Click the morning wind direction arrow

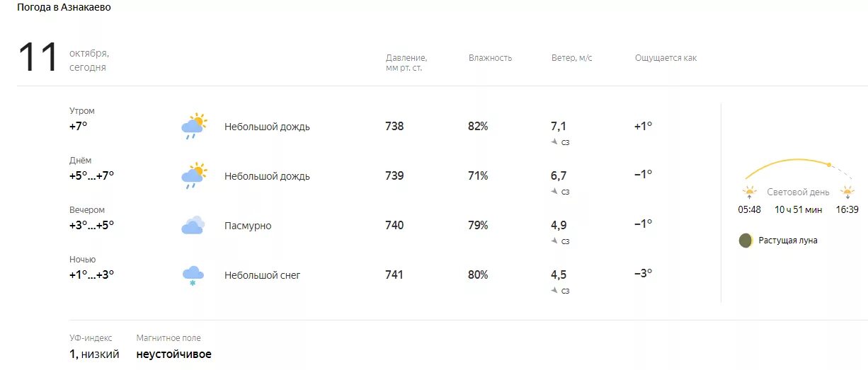pos(554,141)
